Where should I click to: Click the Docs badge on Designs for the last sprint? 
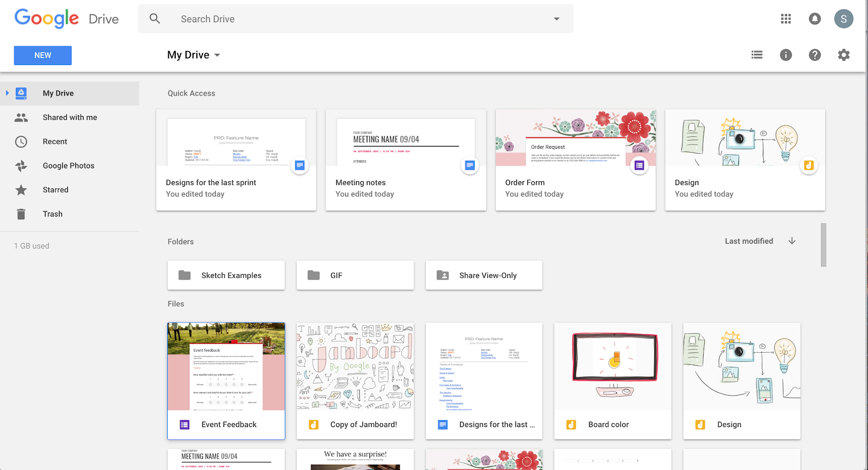pyautogui.click(x=300, y=165)
